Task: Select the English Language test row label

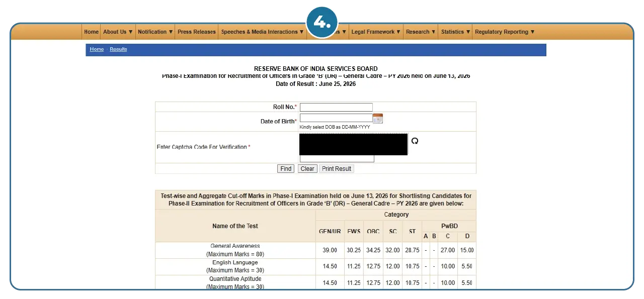Action: tap(235, 267)
